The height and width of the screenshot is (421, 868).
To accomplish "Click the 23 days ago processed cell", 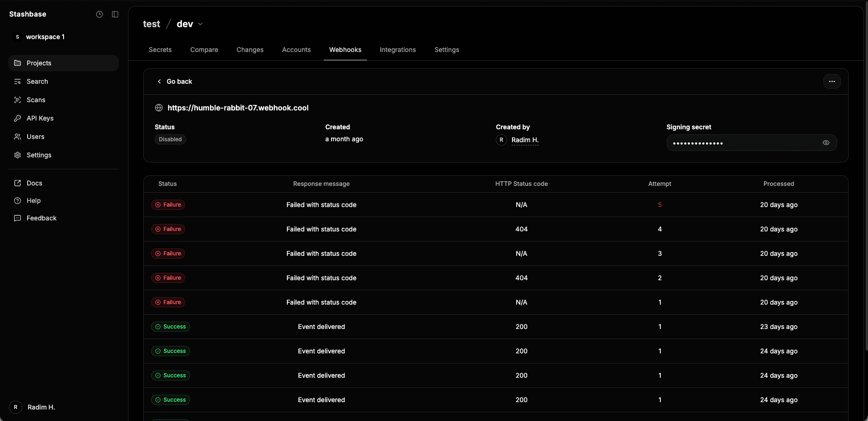I will tap(779, 327).
